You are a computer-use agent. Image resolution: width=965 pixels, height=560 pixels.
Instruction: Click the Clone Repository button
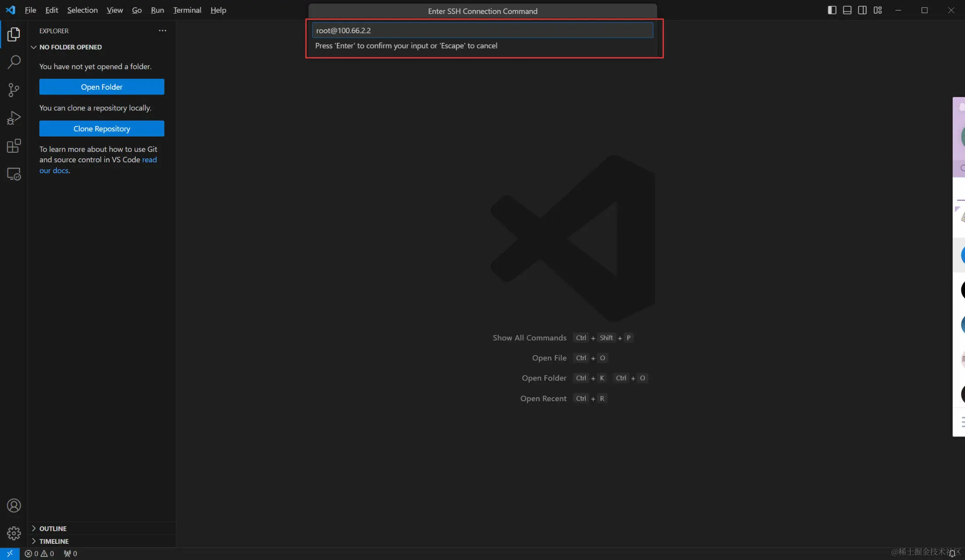click(x=102, y=129)
